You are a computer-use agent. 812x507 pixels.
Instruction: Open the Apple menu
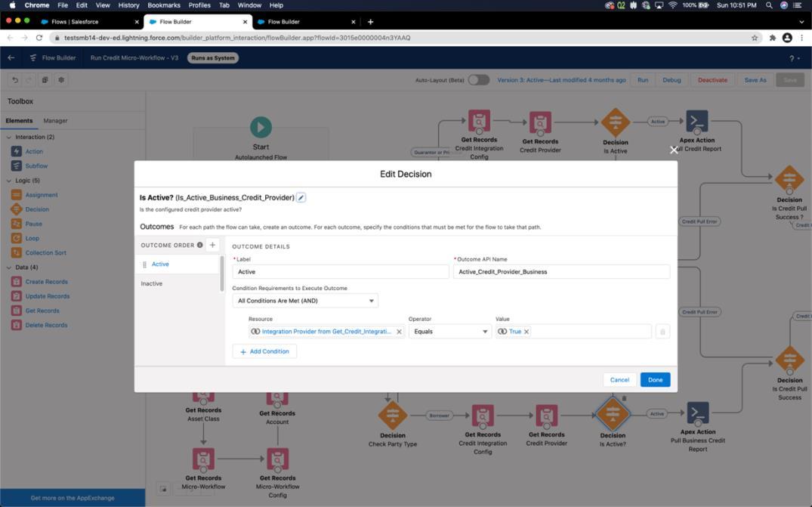[x=12, y=5]
